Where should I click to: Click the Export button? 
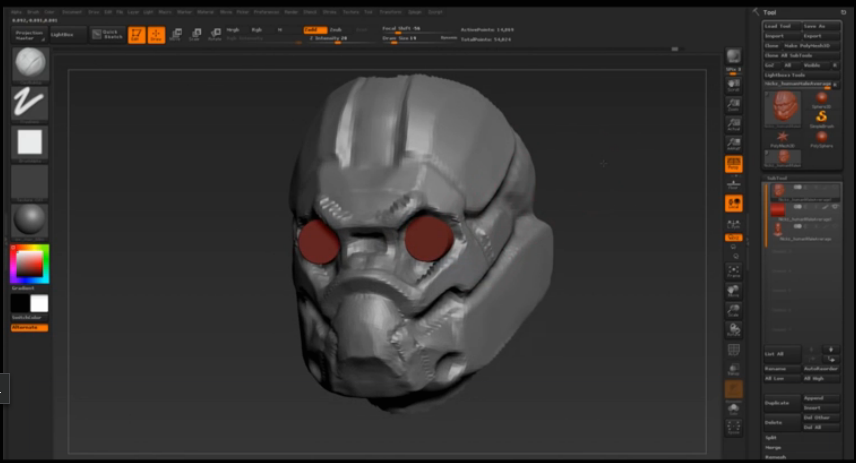(x=821, y=36)
